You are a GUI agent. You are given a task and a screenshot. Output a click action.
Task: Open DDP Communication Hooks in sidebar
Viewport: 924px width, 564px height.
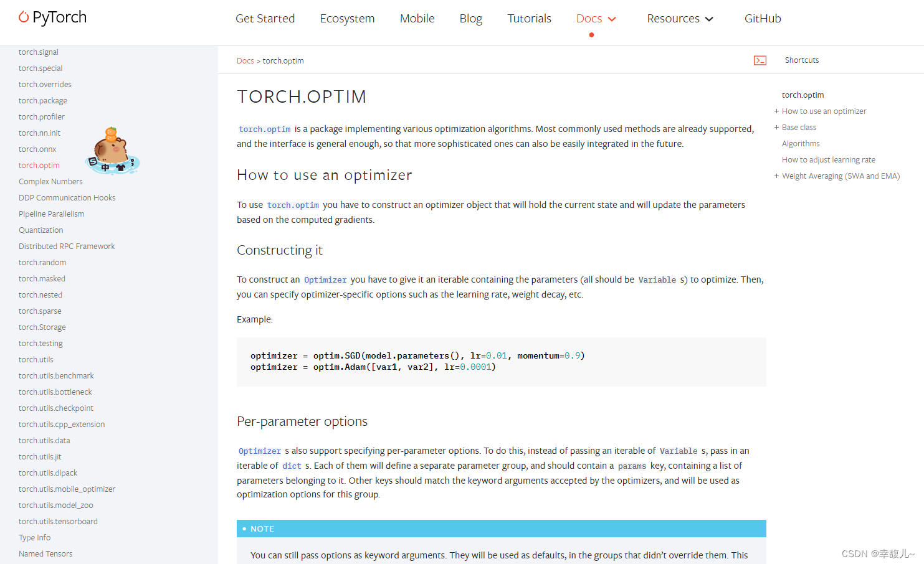coord(67,198)
